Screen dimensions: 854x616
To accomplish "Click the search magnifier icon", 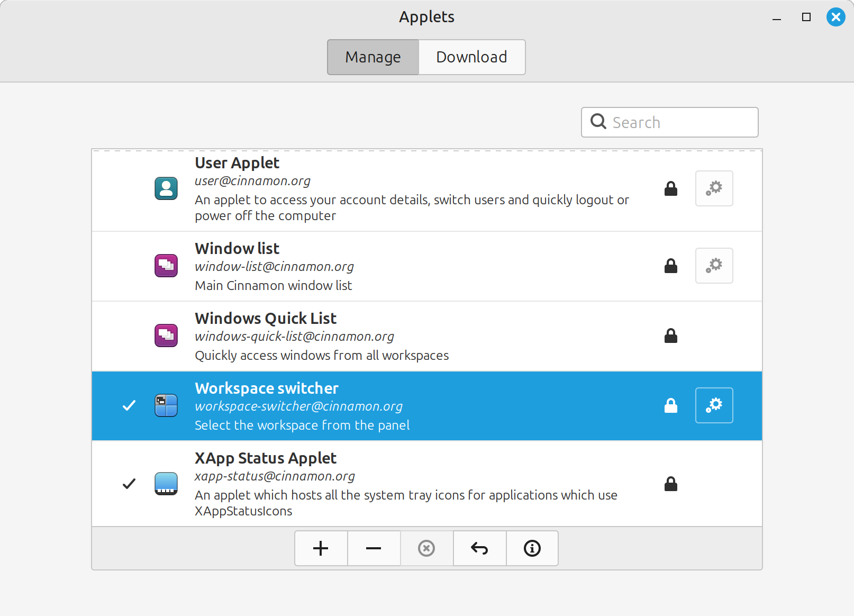I will point(598,122).
